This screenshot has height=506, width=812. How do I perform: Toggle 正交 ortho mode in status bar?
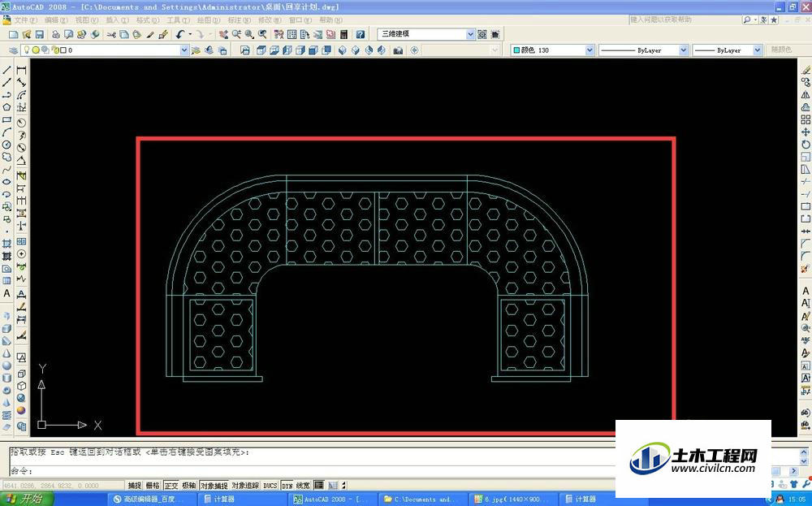[171, 485]
